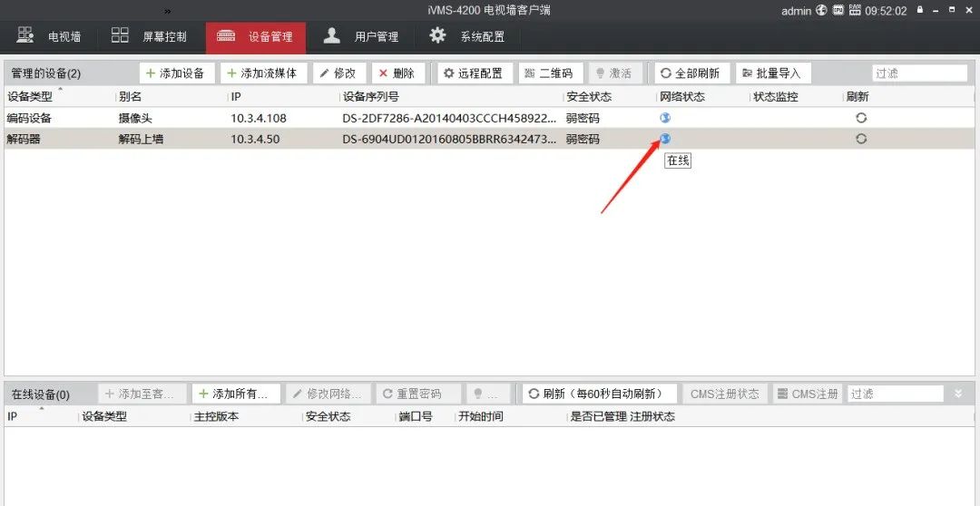Click the 添加所有... button
Image resolution: width=980 pixels, height=506 pixels.
(x=236, y=394)
